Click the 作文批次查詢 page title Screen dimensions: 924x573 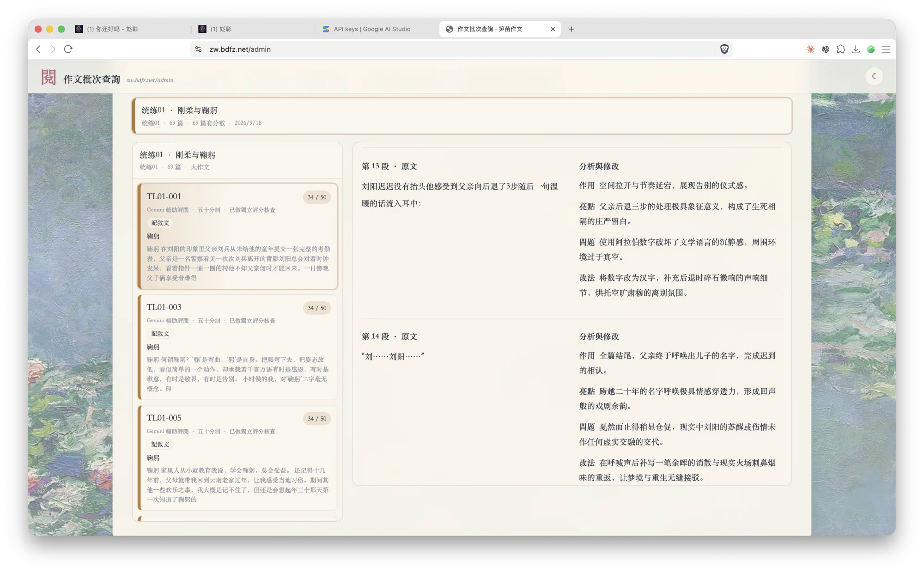91,79
